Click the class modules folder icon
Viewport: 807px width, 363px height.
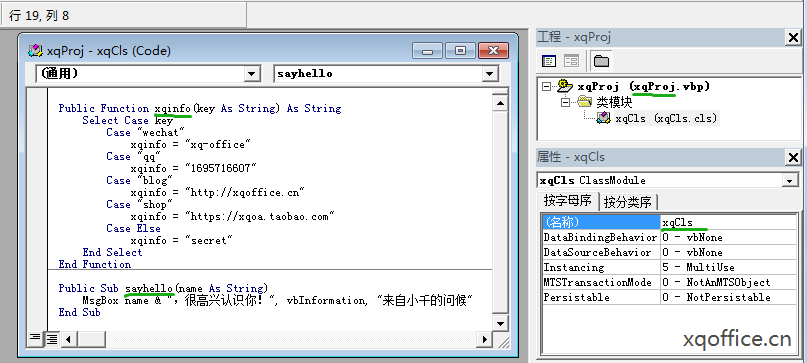click(584, 102)
